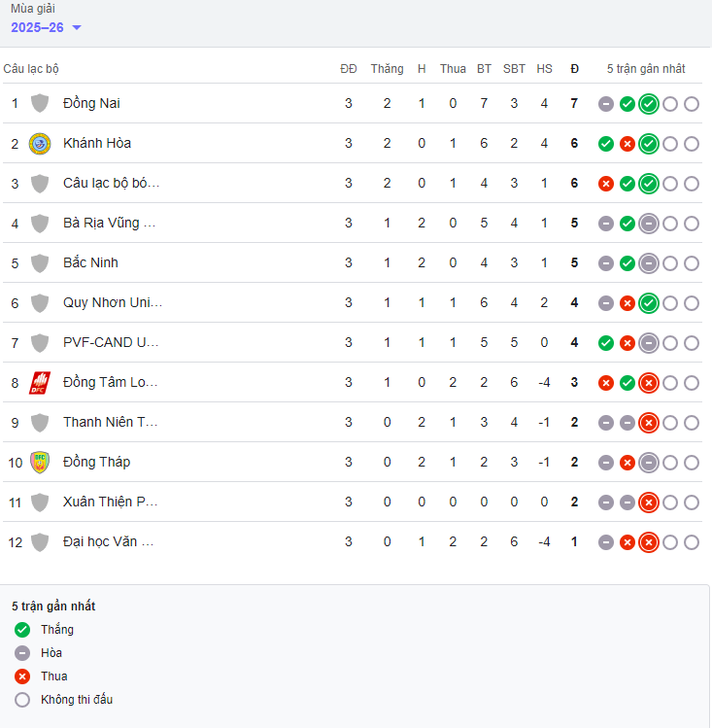Click Khánh Hòa's red loss result icon
Image resolution: width=712 pixels, height=728 pixels.
tap(627, 144)
